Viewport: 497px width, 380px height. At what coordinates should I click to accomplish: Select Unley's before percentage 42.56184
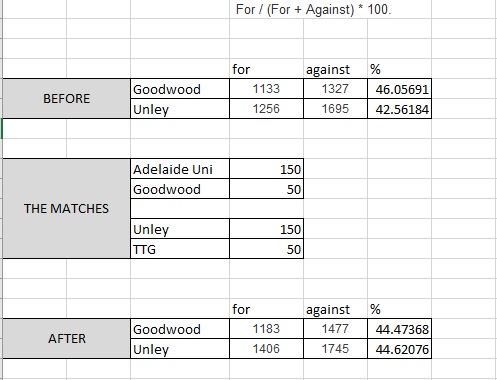point(399,109)
